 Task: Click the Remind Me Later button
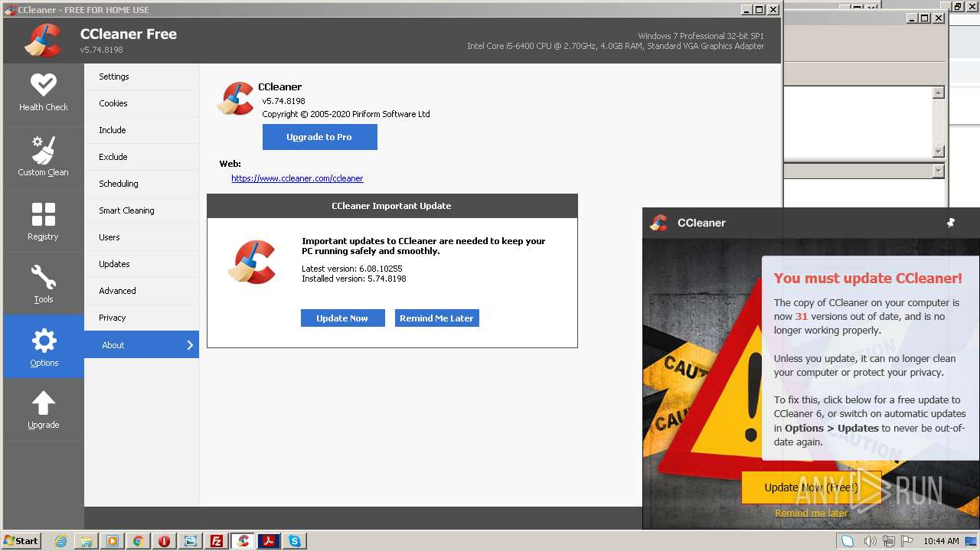[x=436, y=318]
